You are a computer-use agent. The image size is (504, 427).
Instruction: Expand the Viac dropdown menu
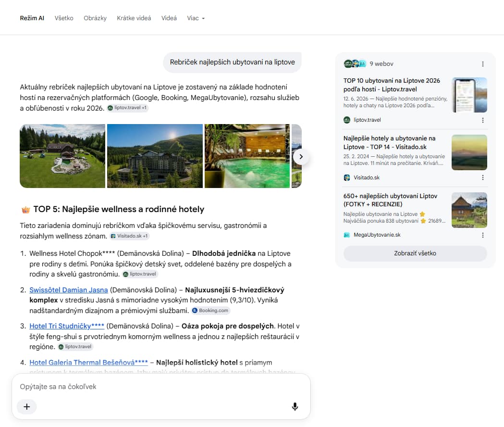coord(196,18)
